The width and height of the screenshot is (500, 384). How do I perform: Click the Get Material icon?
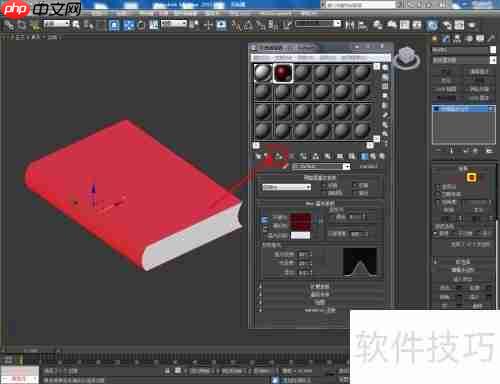tap(258, 156)
